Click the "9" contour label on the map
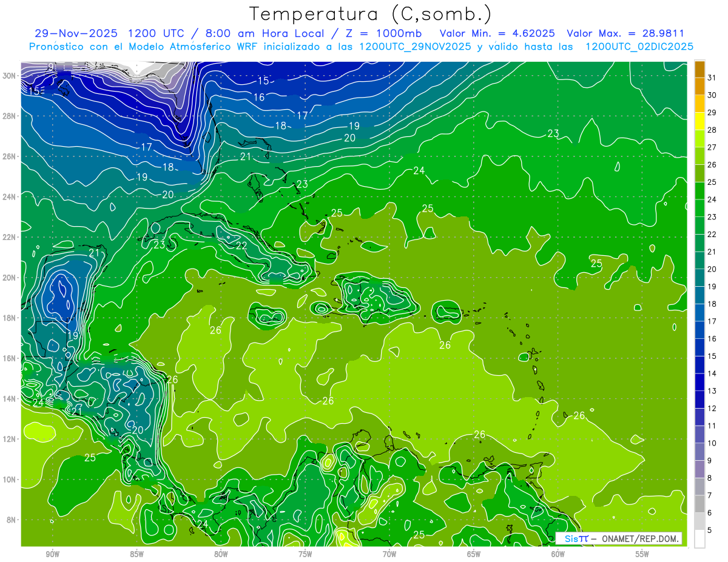728x562 pixels. 51,66
